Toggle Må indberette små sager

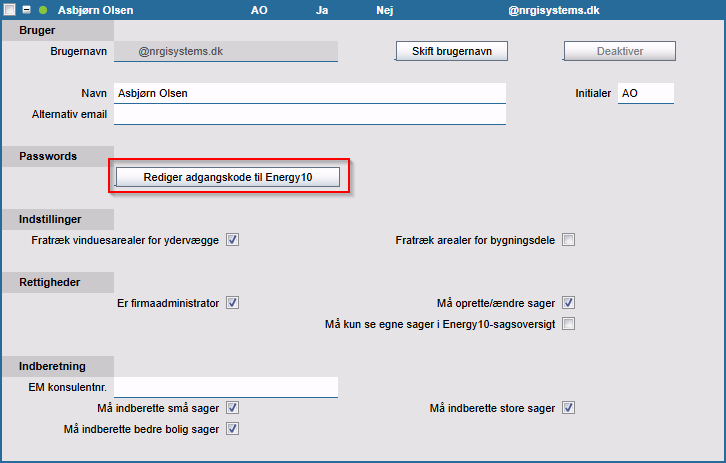[x=232, y=408]
